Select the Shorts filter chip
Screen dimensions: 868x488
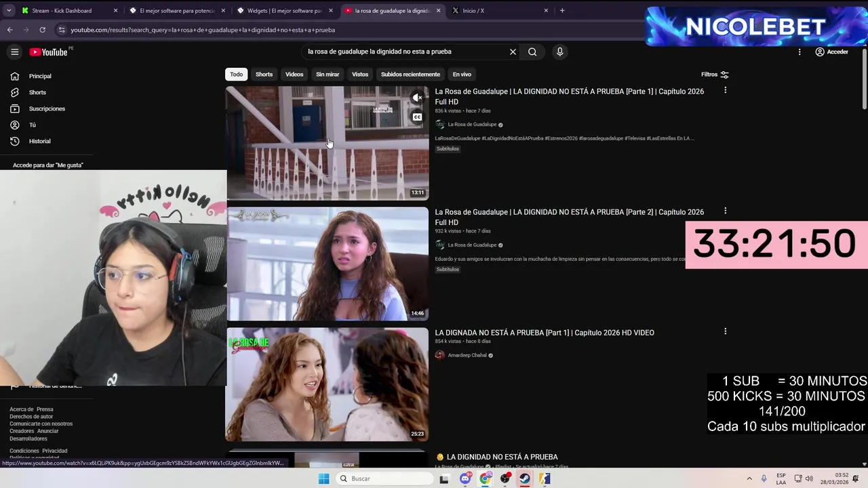pyautogui.click(x=264, y=74)
